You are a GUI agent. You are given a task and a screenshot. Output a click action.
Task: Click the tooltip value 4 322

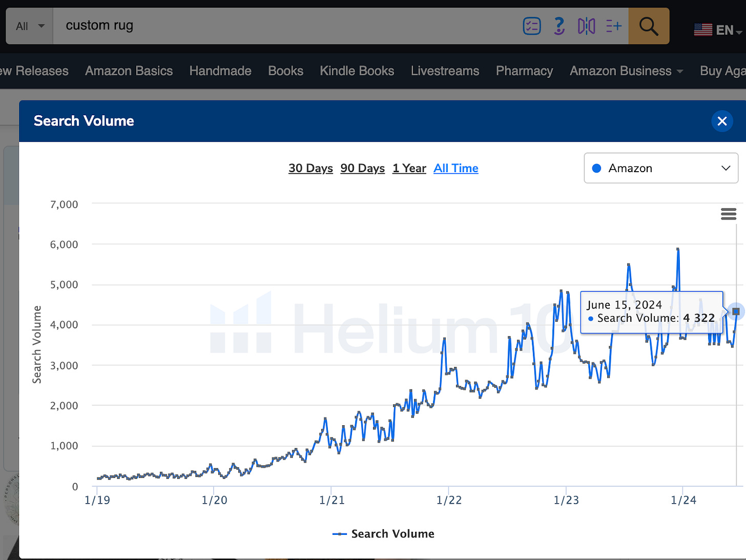[699, 318]
